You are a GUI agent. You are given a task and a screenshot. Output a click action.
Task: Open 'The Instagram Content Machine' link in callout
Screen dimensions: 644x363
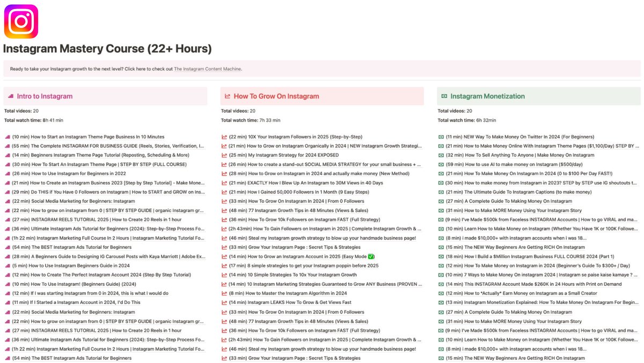[x=208, y=69]
